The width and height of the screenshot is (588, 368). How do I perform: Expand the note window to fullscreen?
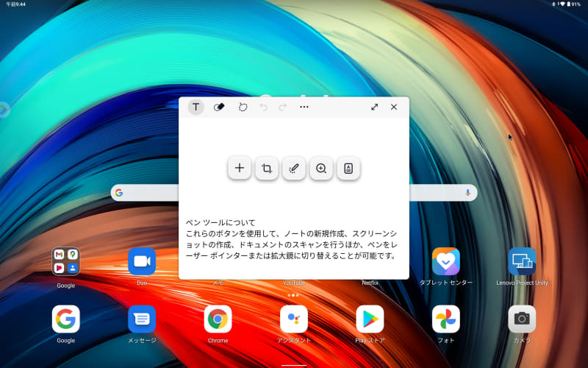click(x=374, y=107)
